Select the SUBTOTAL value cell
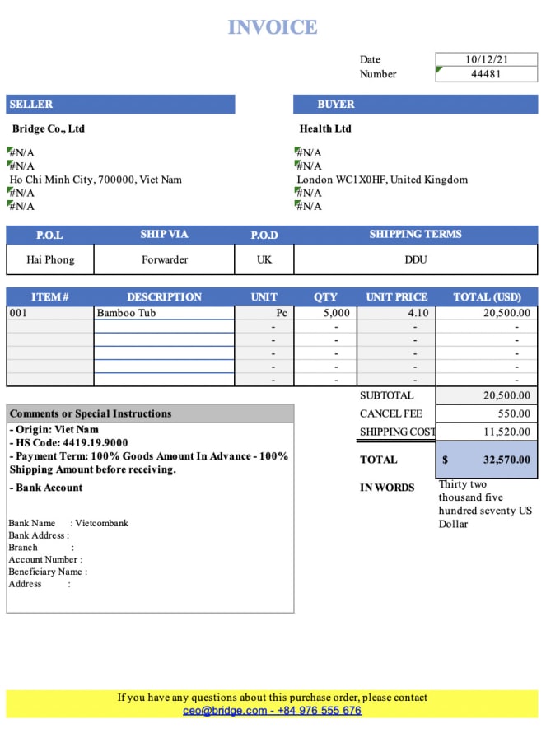Screen dimensions: 560x733 point(487,395)
